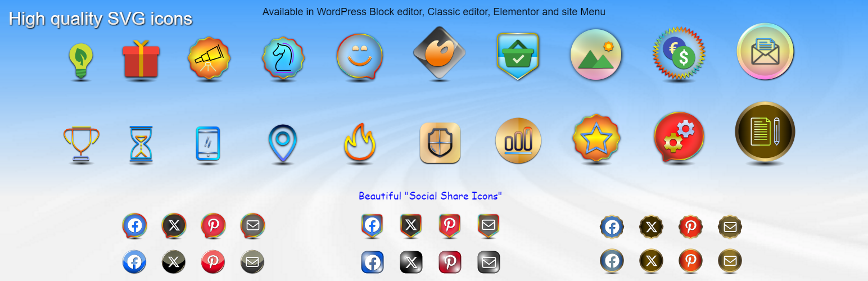Click the green shopping basket shield icon
868x281 pixels.
tap(518, 56)
